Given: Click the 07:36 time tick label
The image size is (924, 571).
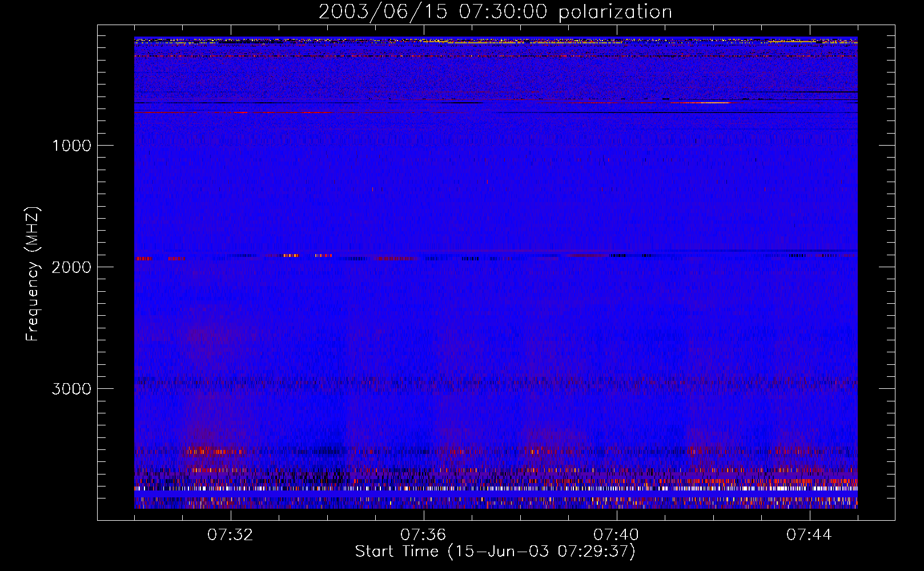Looking at the screenshot, I should click(x=423, y=535).
